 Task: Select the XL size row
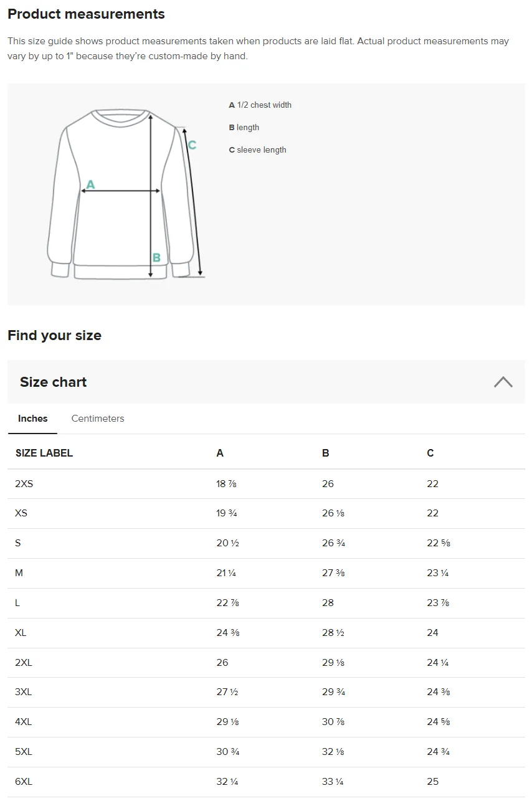(266, 633)
